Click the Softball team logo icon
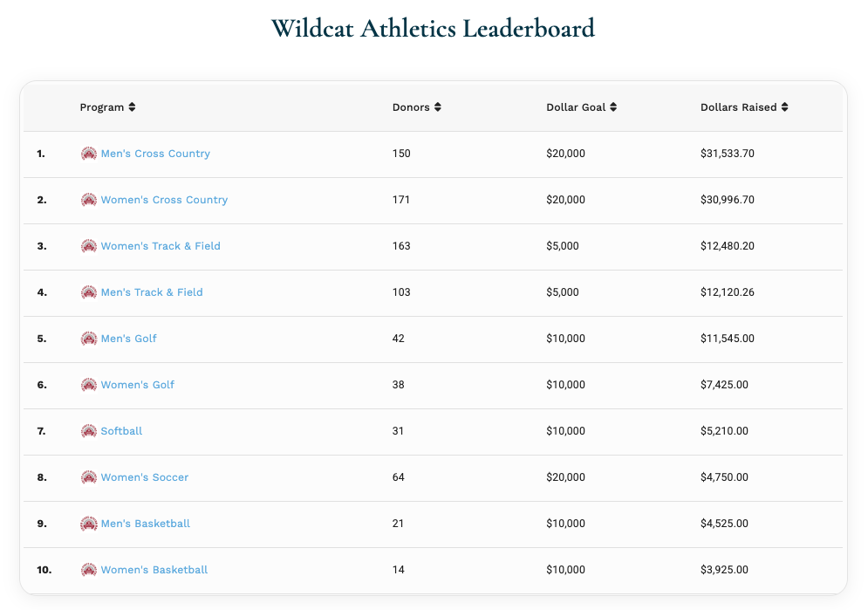 pos(88,431)
